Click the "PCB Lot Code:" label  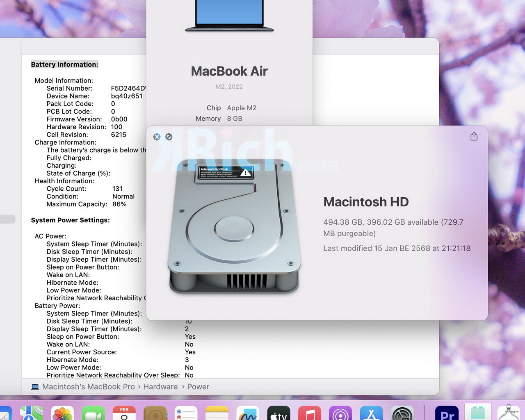(69, 112)
